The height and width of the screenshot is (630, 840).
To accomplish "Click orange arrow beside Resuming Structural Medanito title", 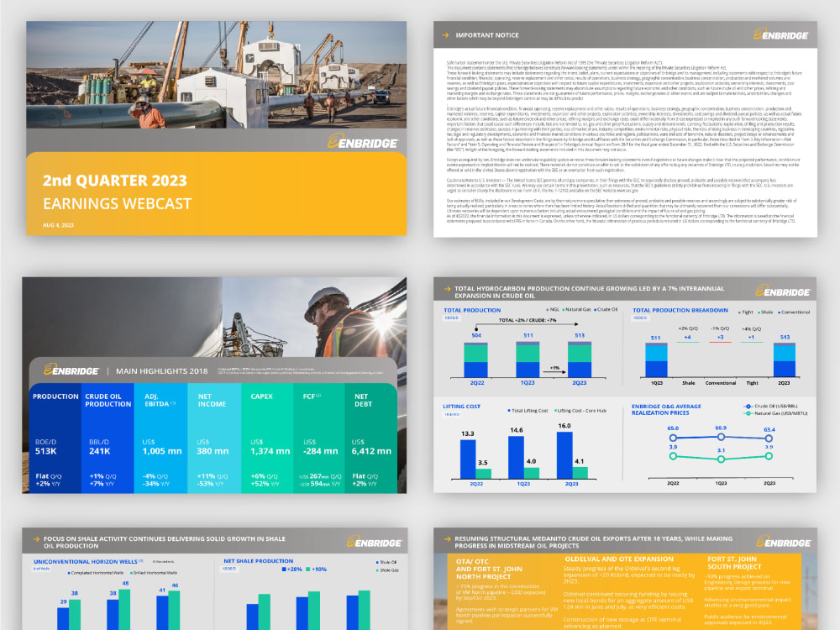I will tap(448, 539).
